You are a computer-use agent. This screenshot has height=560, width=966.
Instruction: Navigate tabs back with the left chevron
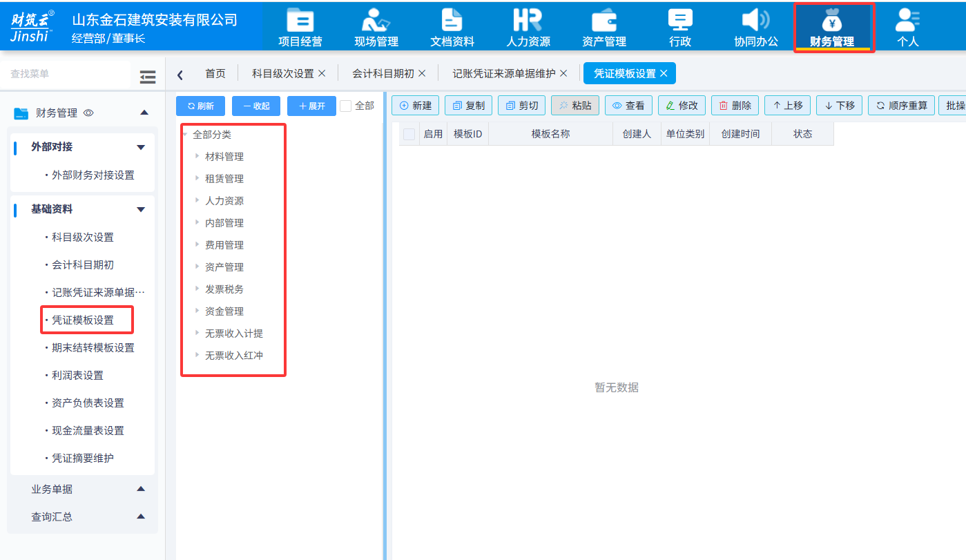click(x=180, y=75)
